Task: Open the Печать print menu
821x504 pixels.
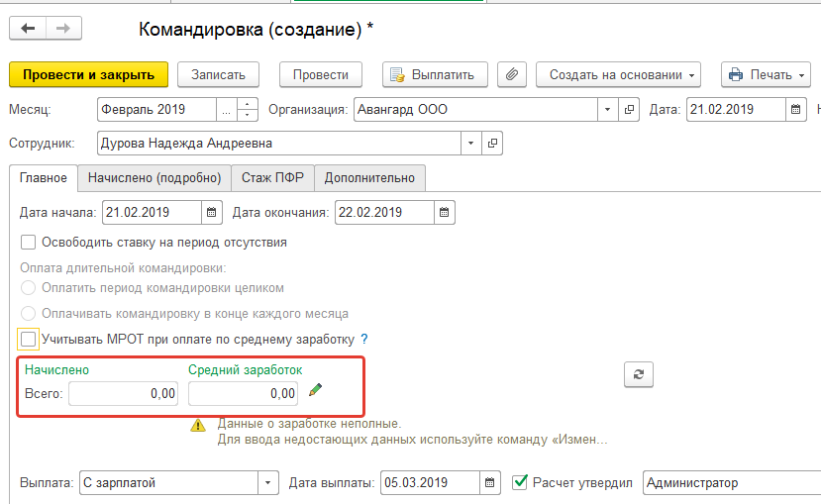Action: (766, 75)
